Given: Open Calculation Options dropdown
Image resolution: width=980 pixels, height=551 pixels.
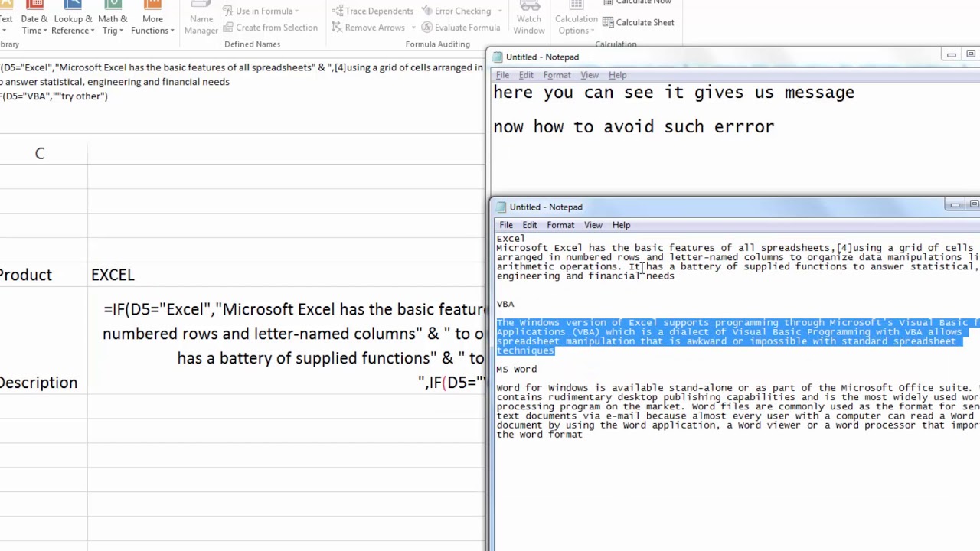Looking at the screenshot, I should [x=577, y=19].
